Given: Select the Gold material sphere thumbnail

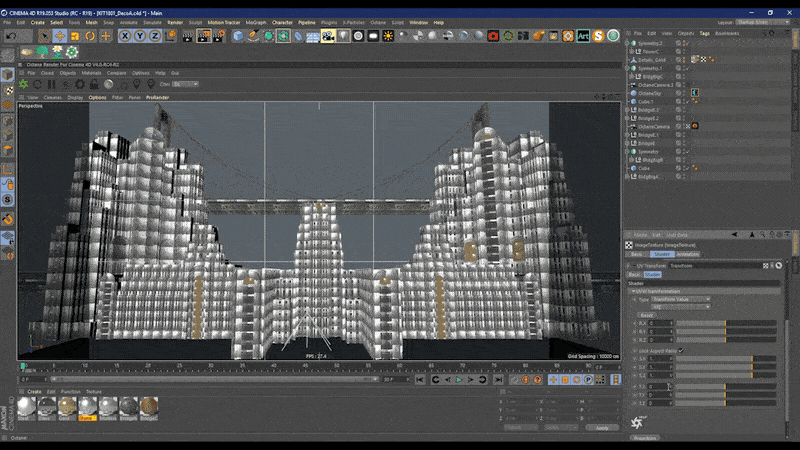Looking at the screenshot, I should coord(67,407).
